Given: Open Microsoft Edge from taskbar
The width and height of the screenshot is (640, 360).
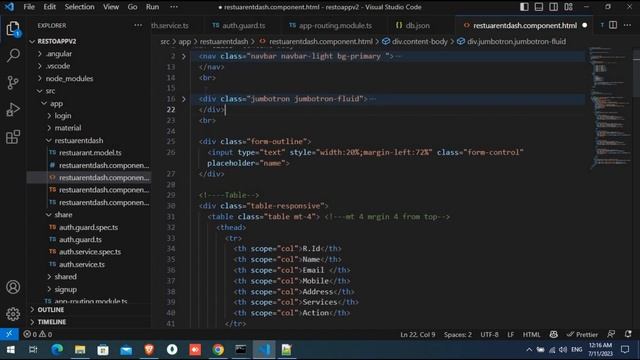Looking at the screenshot, I should coord(57,349).
